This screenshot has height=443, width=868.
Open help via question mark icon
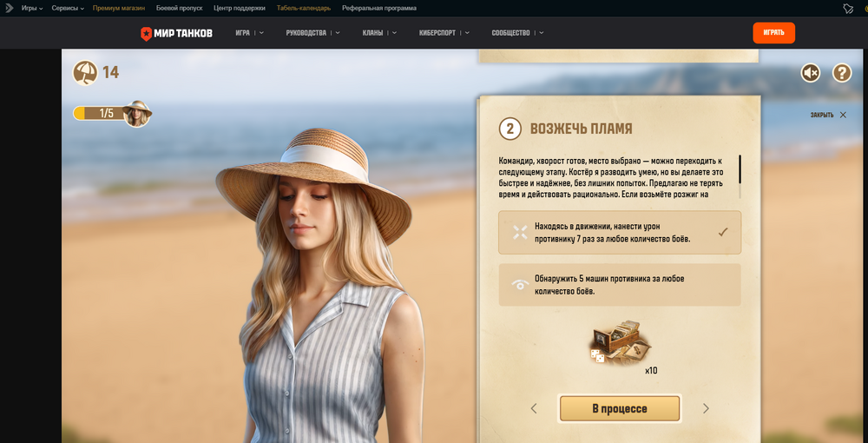tap(842, 73)
